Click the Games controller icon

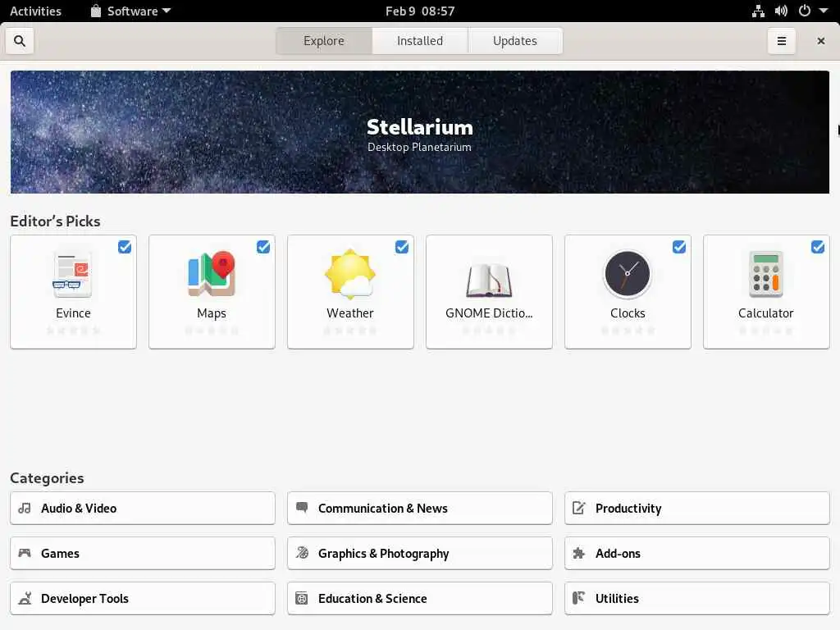click(25, 553)
